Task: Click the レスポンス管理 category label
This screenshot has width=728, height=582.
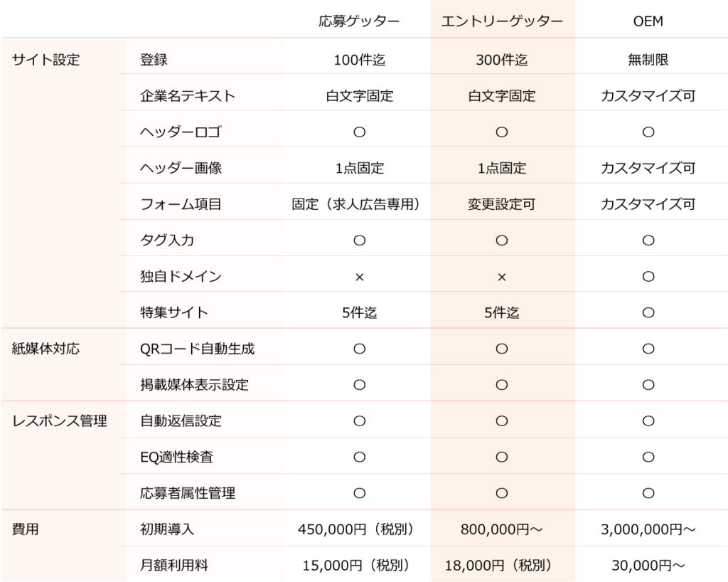Action: tap(60, 421)
